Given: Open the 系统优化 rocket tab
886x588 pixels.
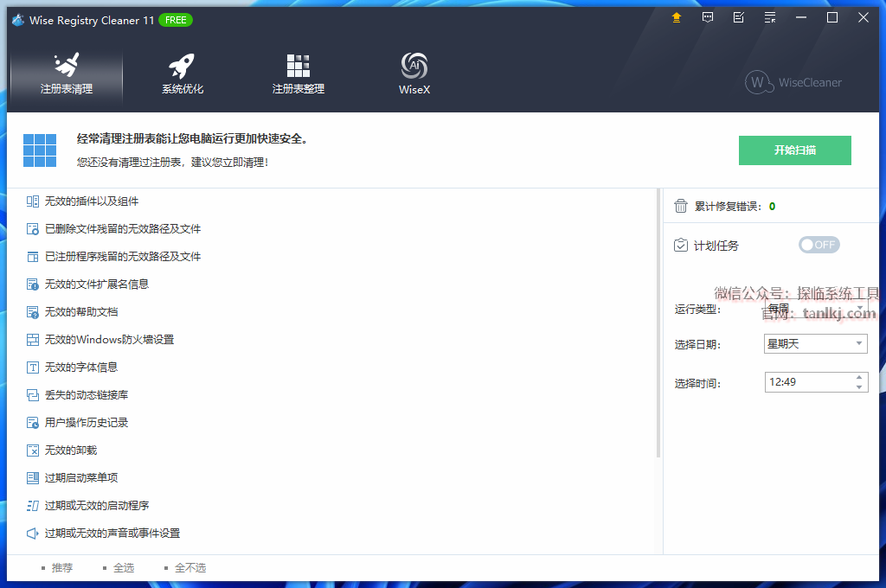Looking at the screenshot, I should 183,74.
